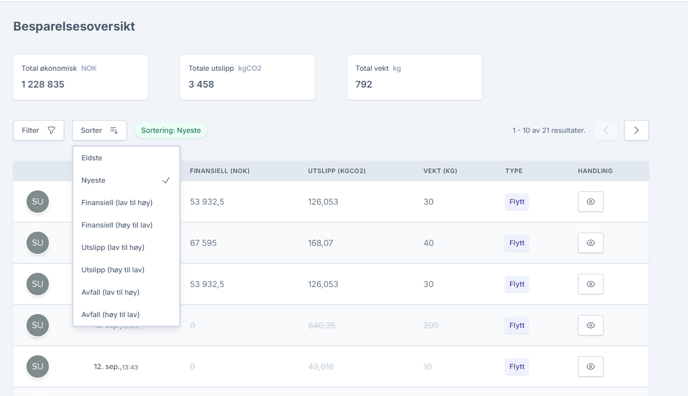The image size is (688, 396).
Task: Click the 67 595 financial value
Action: [203, 243]
